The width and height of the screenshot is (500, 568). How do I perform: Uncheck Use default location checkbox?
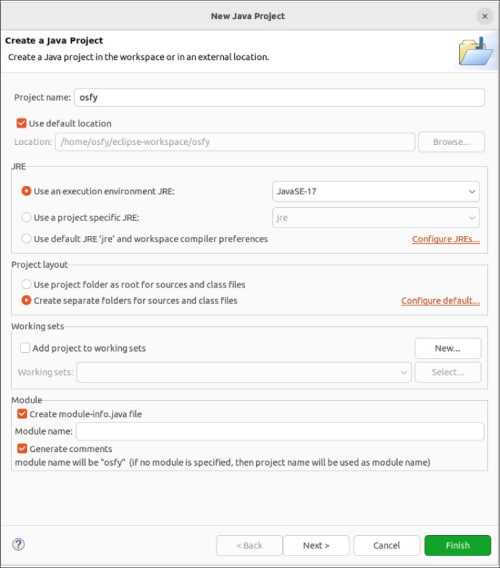[21, 123]
